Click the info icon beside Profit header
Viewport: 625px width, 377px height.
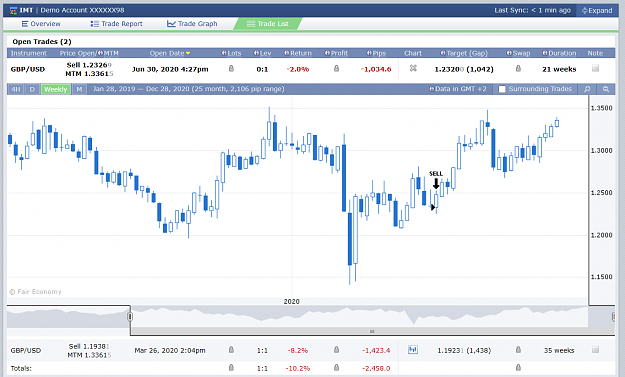(x=327, y=53)
